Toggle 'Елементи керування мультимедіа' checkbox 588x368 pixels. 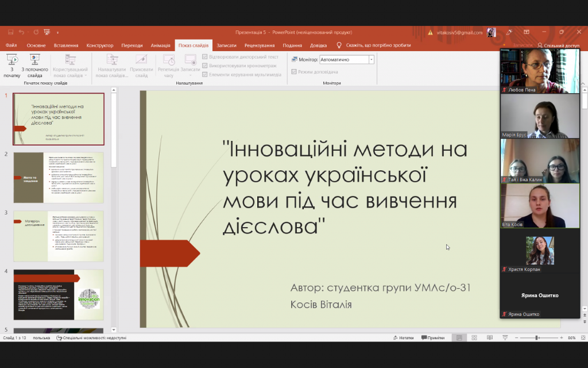205,74
